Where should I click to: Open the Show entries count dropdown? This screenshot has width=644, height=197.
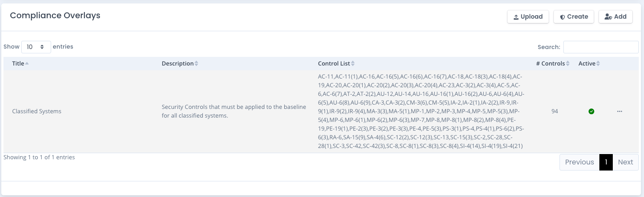click(x=36, y=47)
